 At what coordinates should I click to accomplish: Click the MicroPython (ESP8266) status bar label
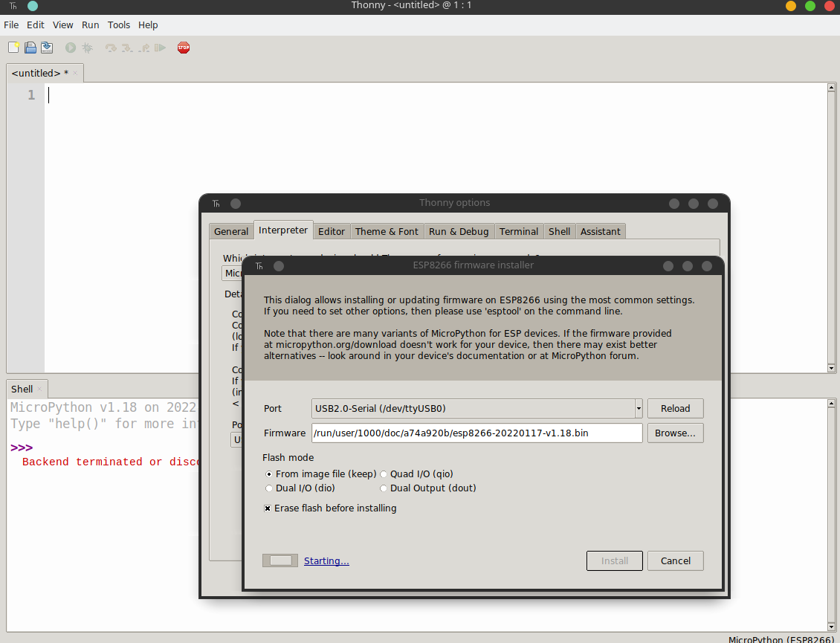[781, 639]
